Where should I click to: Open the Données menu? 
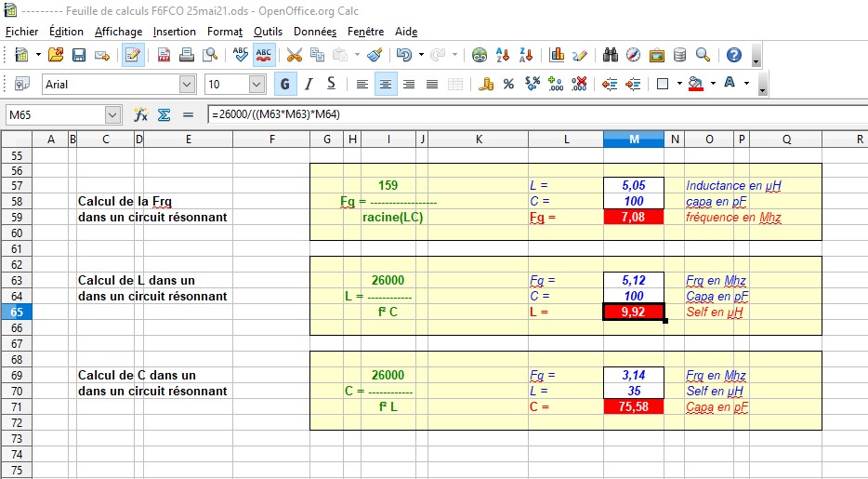click(315, 32)
